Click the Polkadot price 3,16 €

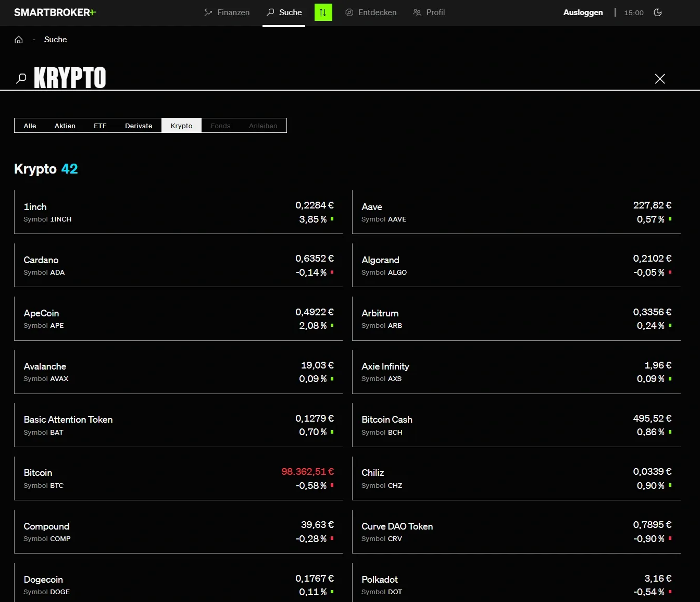(658, 579)
